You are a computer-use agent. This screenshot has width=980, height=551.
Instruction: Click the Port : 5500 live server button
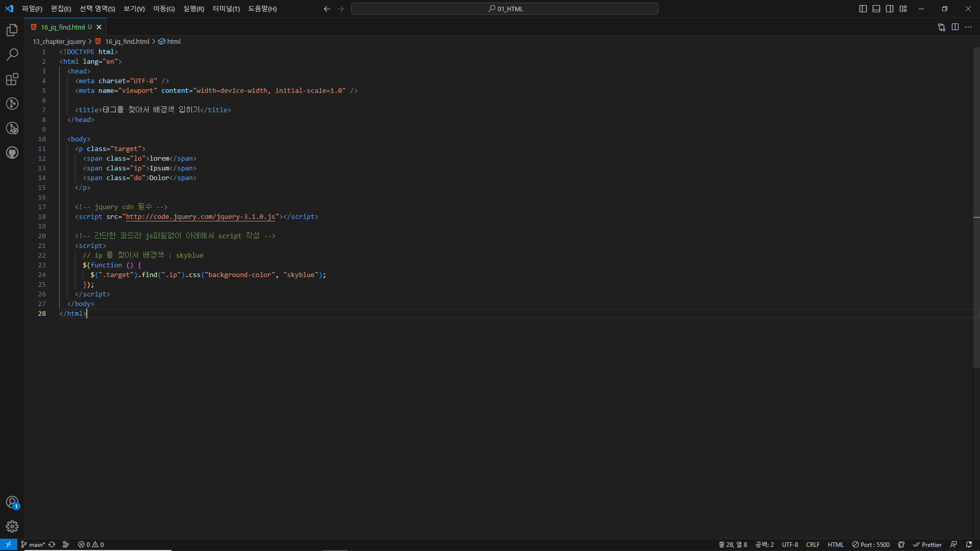871,544
